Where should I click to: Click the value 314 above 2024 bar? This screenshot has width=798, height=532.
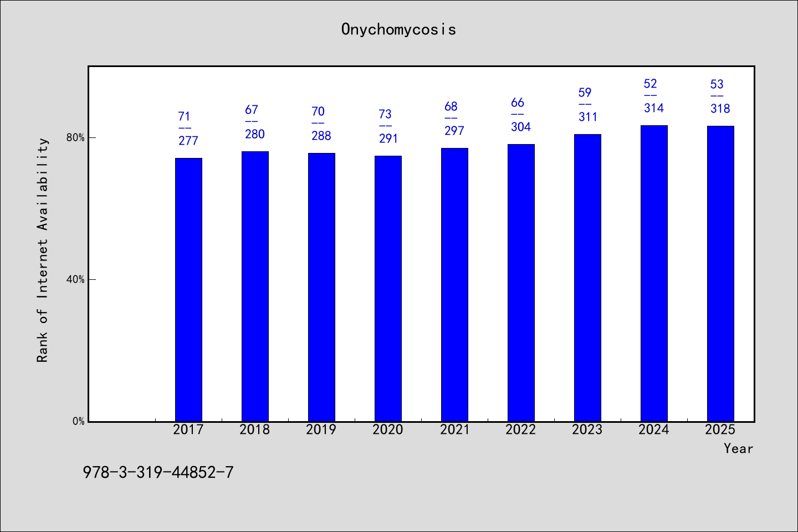[654, 108]
